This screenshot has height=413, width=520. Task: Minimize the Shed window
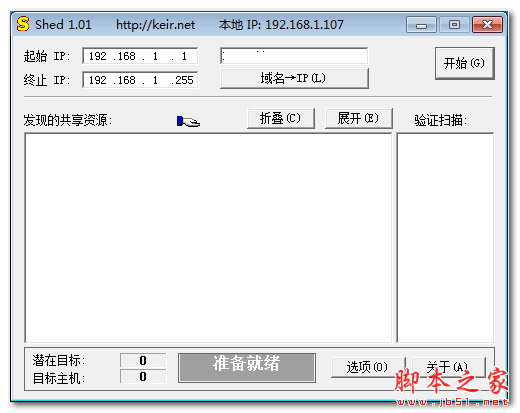pyautogui.click(x=421, y=25)
